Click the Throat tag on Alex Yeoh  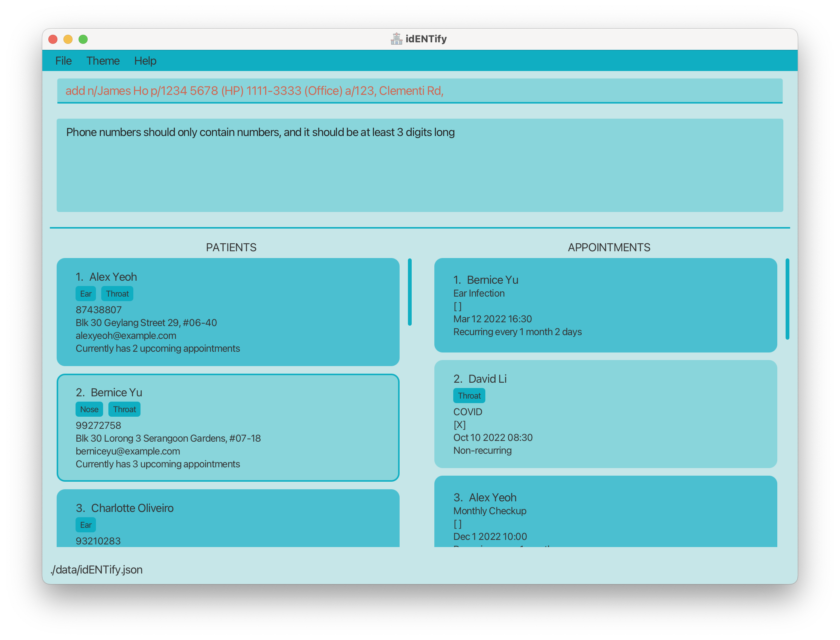coord(117,294)
